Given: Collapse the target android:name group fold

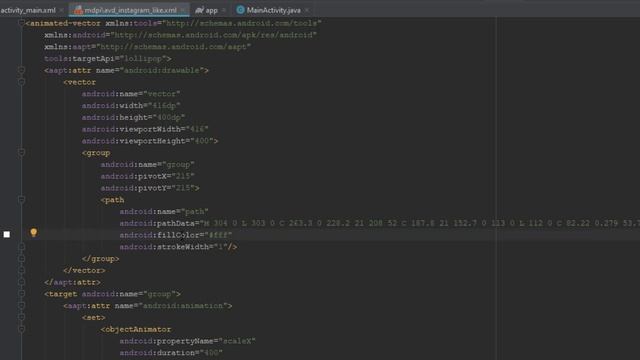Looking at the screenshot, I should [21, 294].
